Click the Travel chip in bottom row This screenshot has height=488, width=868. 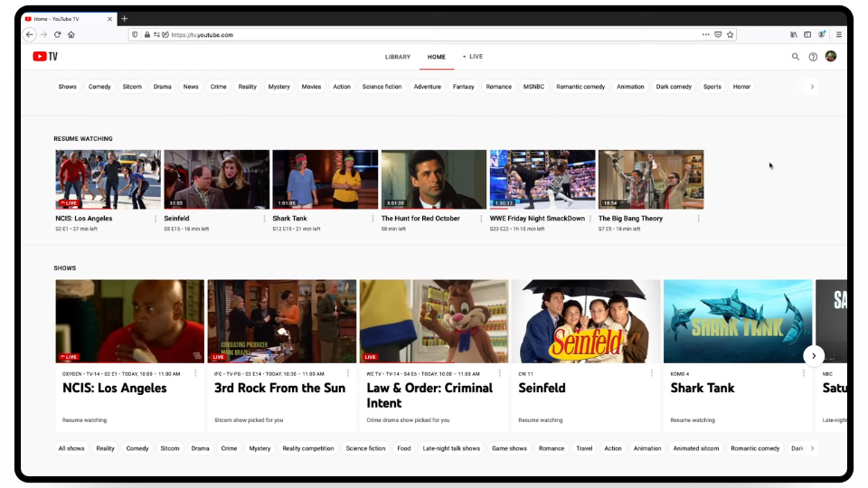(x=584, y=448)
